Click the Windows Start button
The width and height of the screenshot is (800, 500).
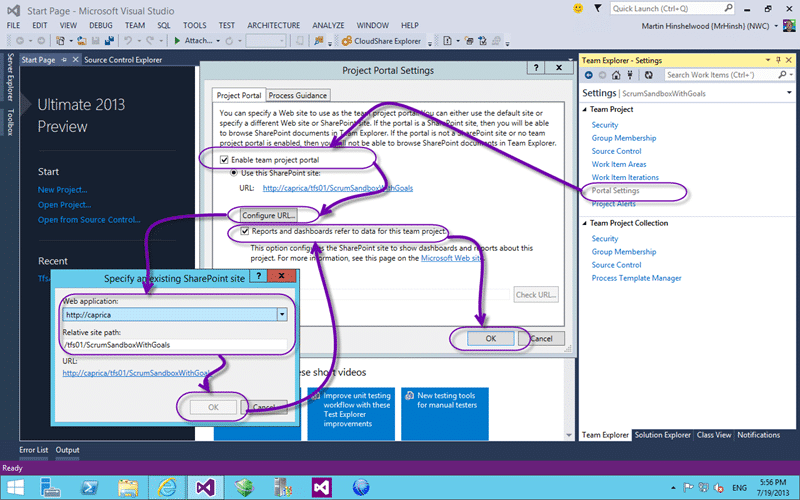pyautogui.click(x=15, y=488)
